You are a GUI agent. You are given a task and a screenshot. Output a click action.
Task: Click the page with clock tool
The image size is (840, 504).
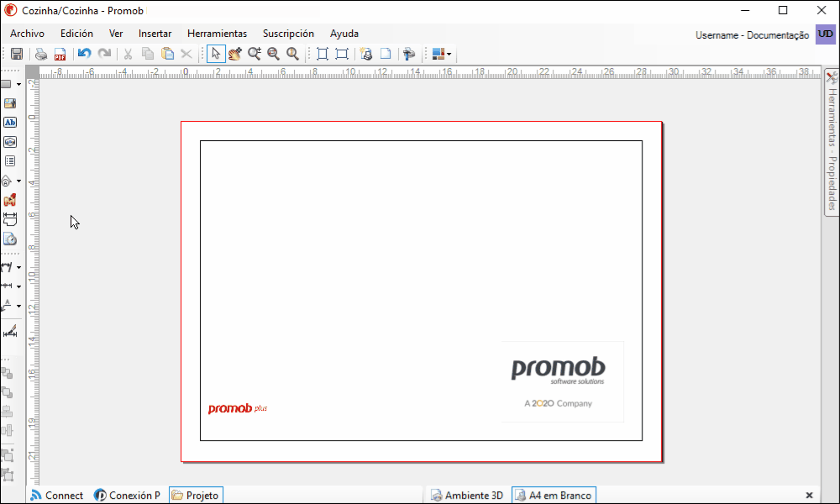(9, 239)
